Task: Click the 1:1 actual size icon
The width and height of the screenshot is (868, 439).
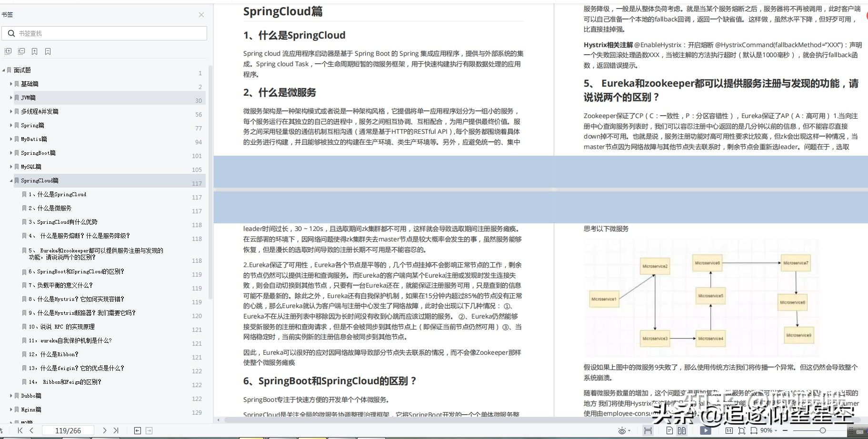Action: click(x=729, y=430)
